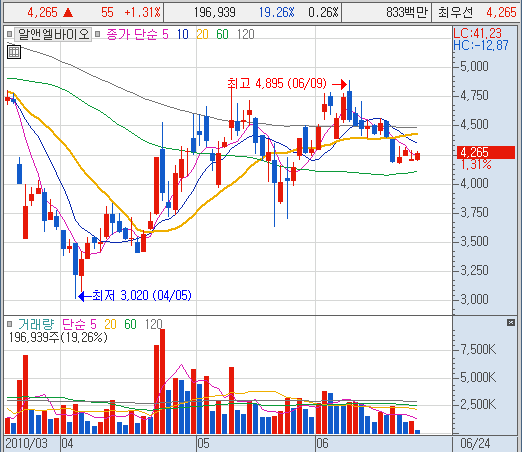Click the 06/24 date on time axis

475,444
